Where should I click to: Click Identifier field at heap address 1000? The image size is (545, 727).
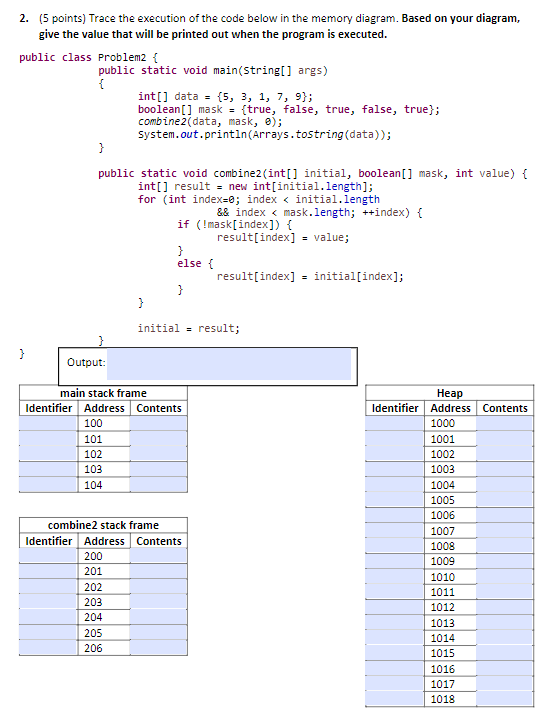tap(395, 423)
